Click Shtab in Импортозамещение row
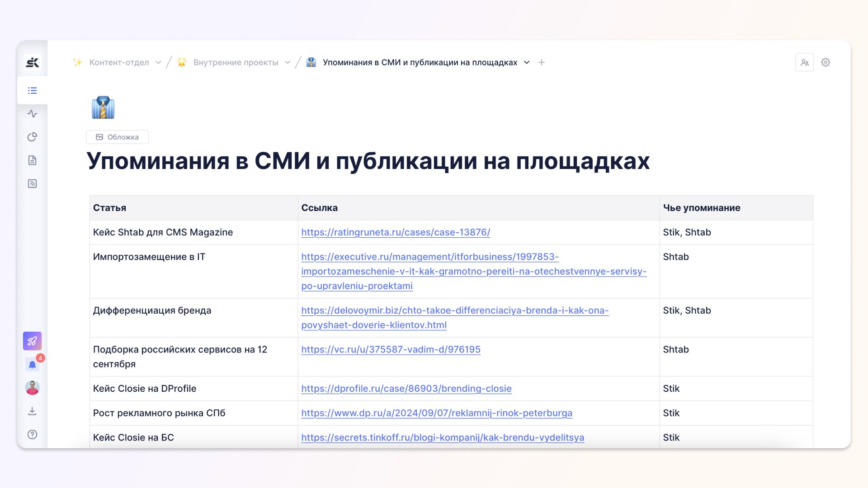 click(676, 257)
